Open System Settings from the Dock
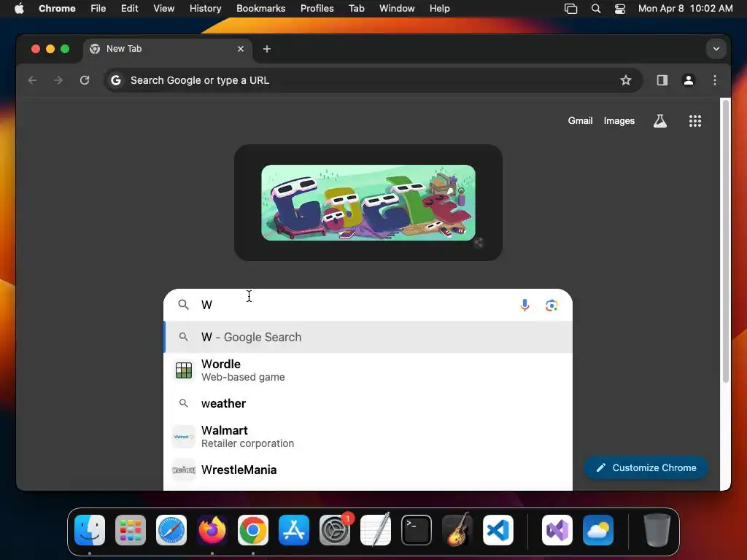Image resolution: width=747 pixels, height=560 pixels. 334,530
